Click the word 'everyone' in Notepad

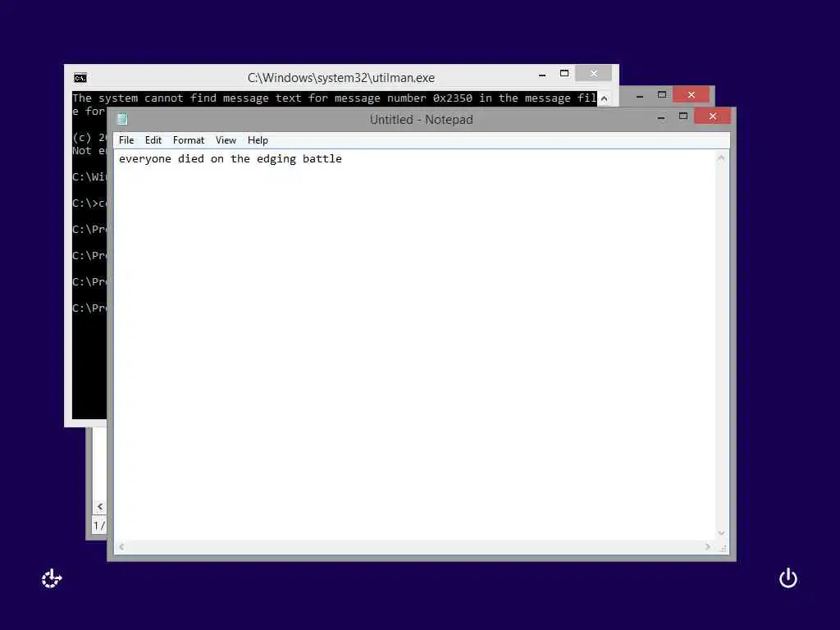145,159
